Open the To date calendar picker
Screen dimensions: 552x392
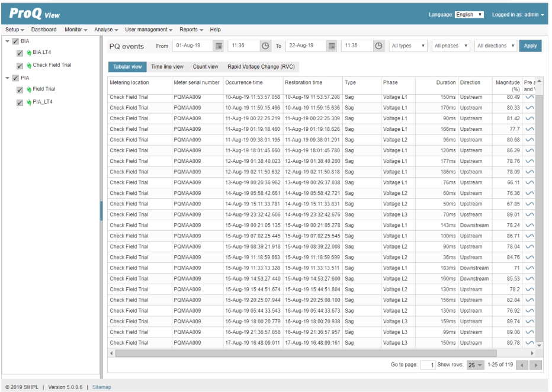pos(331,46)
